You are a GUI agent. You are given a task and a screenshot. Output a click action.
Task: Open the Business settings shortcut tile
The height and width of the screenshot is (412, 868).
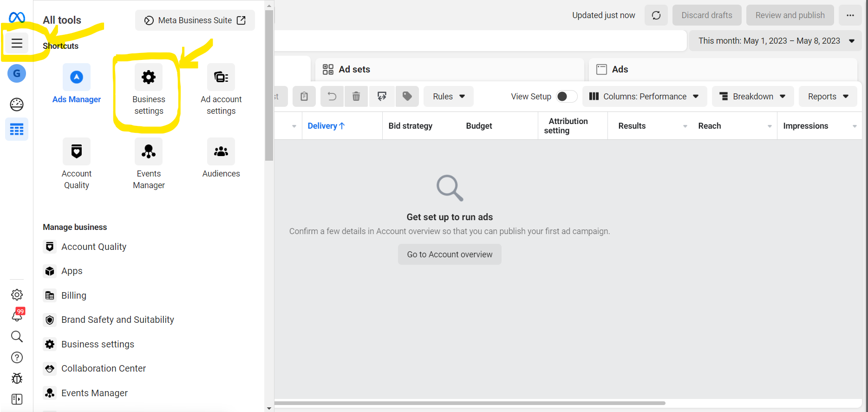(x=149, y=90)
